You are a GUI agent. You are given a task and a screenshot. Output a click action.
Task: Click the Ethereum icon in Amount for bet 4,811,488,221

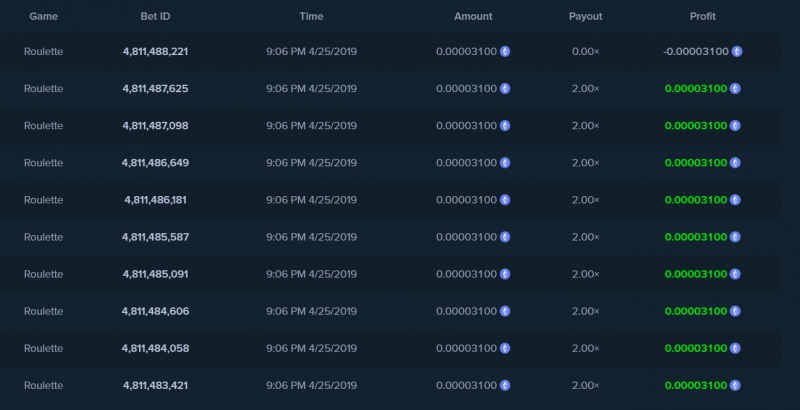tap(505, 52)
